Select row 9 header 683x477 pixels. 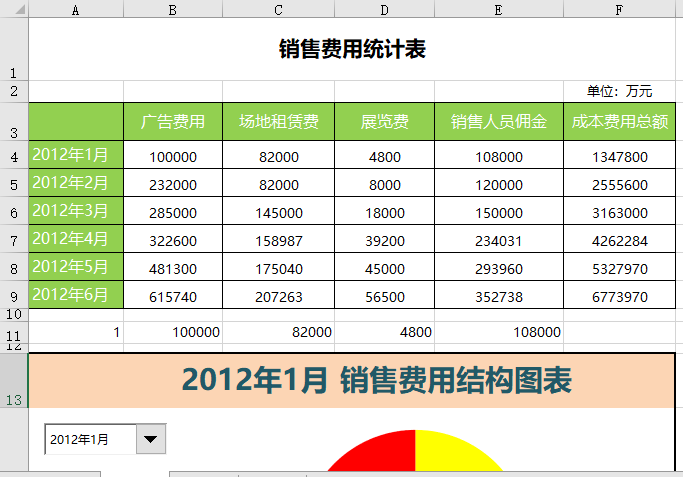(14, 297)
